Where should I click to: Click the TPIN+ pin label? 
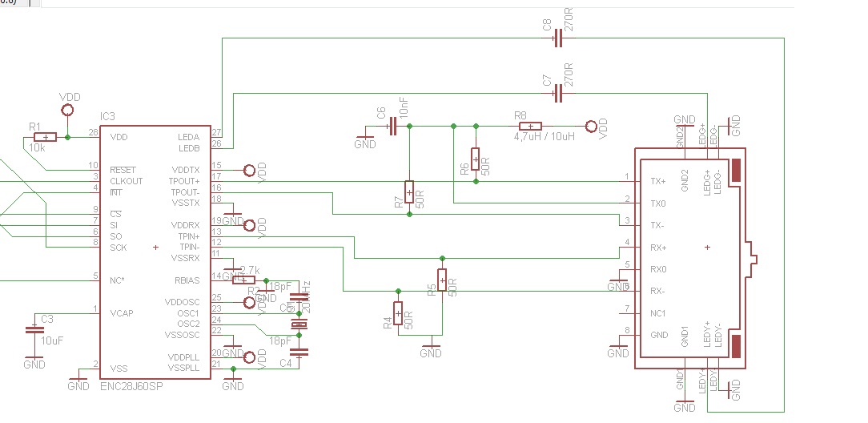(189, 236)
